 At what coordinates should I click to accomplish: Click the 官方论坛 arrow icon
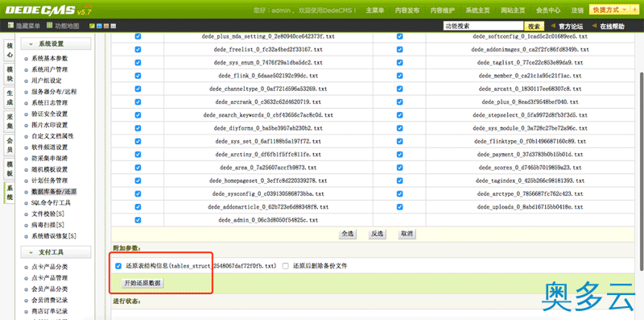click(x=553, y=26)
